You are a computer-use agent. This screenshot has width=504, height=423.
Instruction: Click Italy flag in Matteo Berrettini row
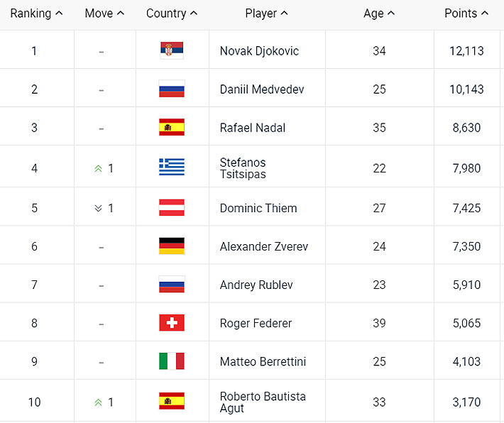[172, 361]
